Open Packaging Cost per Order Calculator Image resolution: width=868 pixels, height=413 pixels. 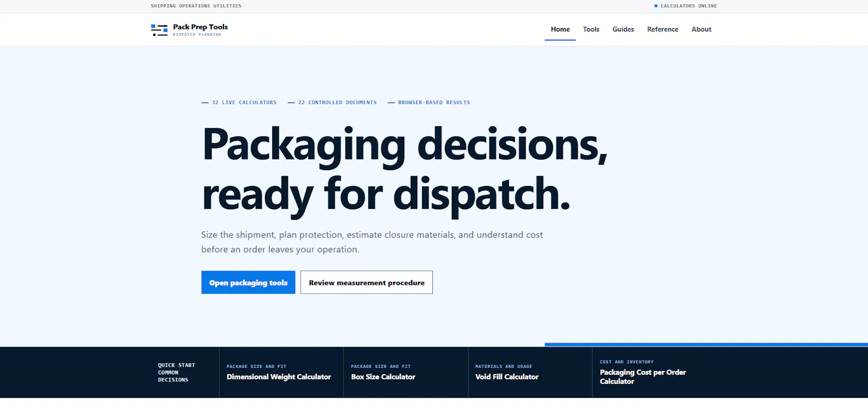point(643,377)
